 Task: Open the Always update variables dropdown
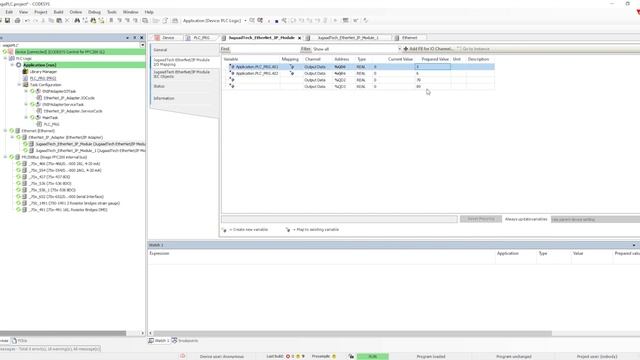(x=596, y=219)
